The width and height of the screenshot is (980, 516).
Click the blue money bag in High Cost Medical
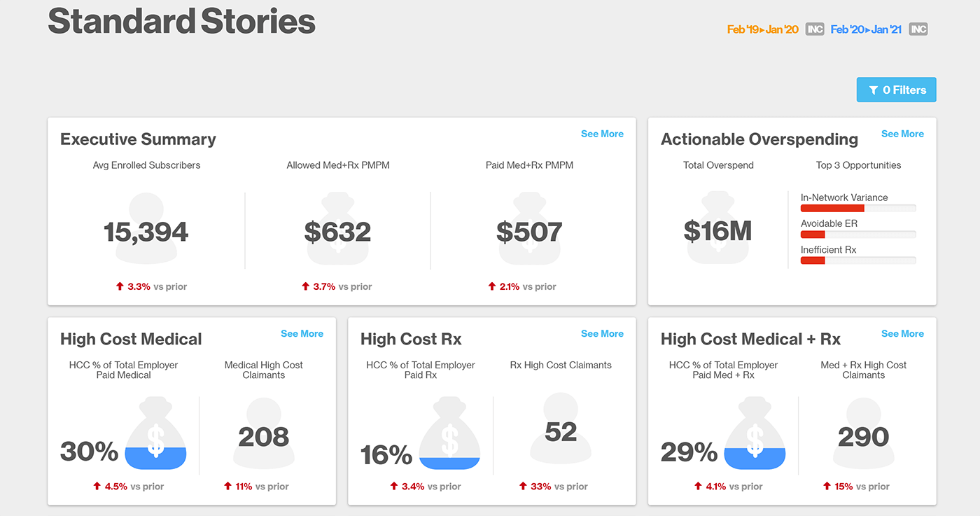coord(155,434)
